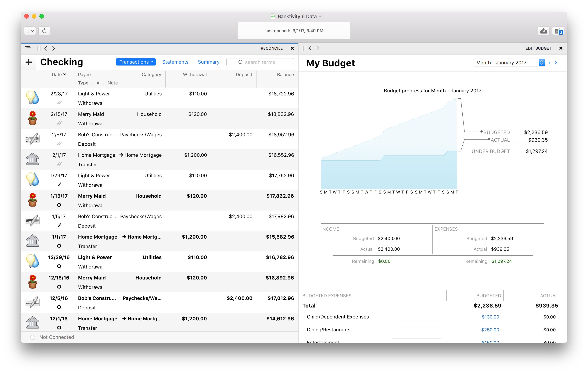Toggle the sidebar list icon
The image size is (588, 373).
click(x=28, y=48)
